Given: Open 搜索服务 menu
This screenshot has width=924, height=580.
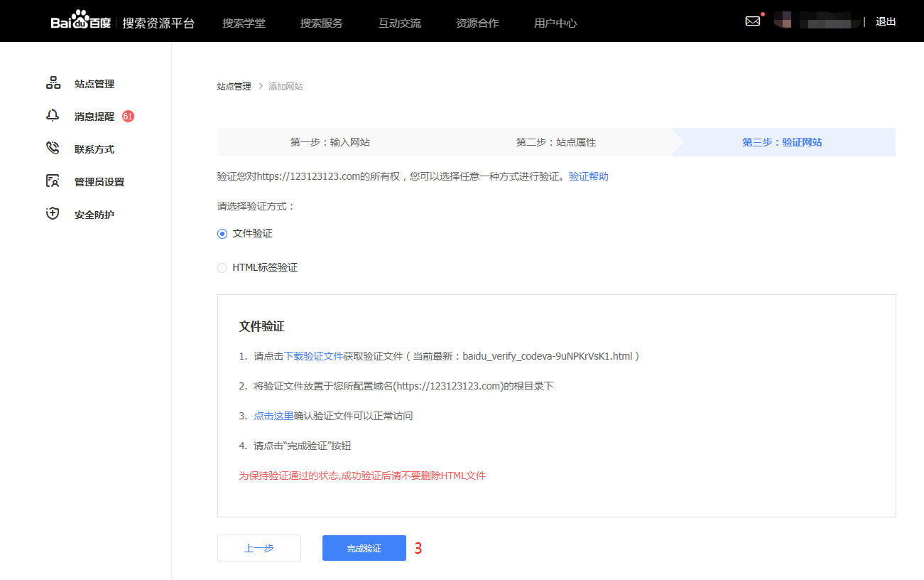Looking at the screenshot, I should click(321, 23).
